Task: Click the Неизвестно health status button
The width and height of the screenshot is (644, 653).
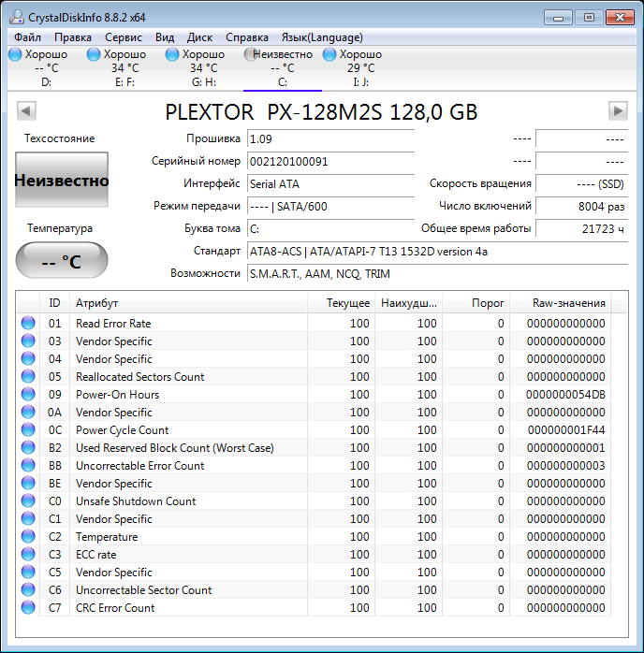Action: [62, 180]
